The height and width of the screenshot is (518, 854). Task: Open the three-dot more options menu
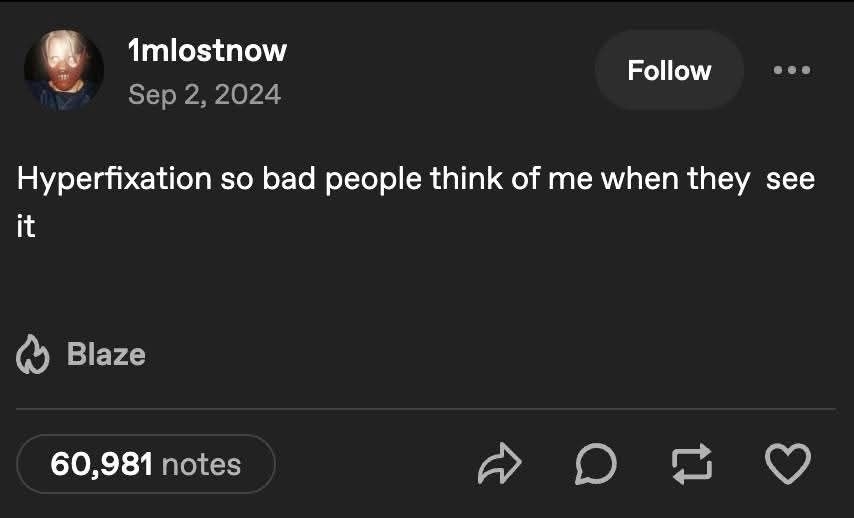tap(793, 71)
